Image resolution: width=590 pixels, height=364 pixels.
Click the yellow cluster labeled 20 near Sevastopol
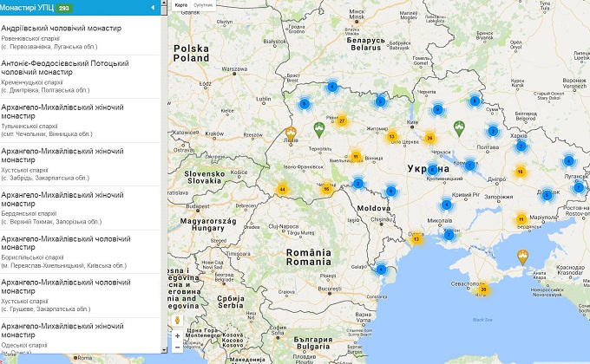click(484, 289)
